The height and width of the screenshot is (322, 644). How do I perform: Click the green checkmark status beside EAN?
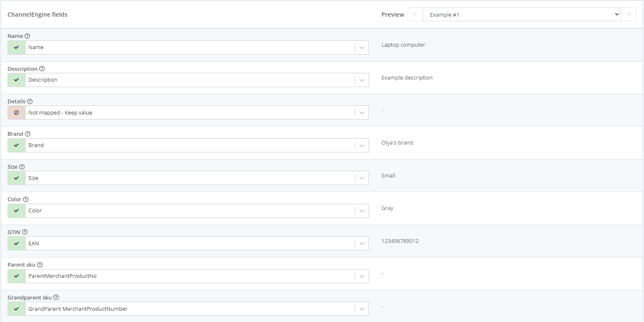pos(17,243)
